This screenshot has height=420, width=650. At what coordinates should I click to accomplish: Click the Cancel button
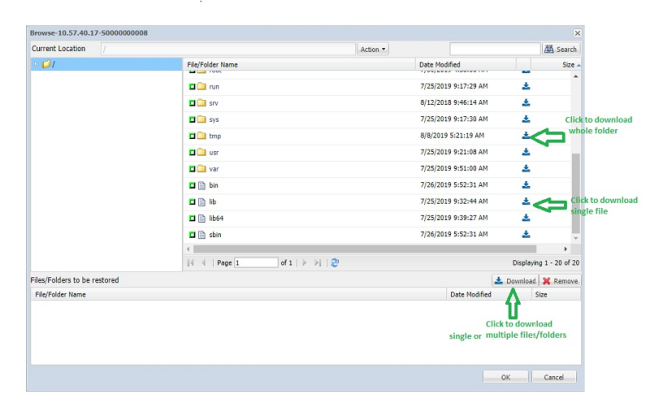[x=554, y=377]
